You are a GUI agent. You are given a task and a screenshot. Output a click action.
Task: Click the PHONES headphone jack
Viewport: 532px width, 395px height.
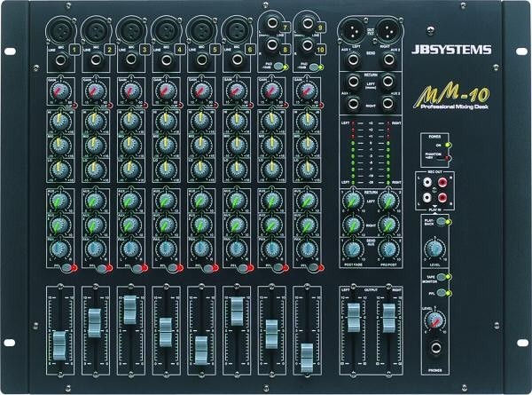[435, 348]
